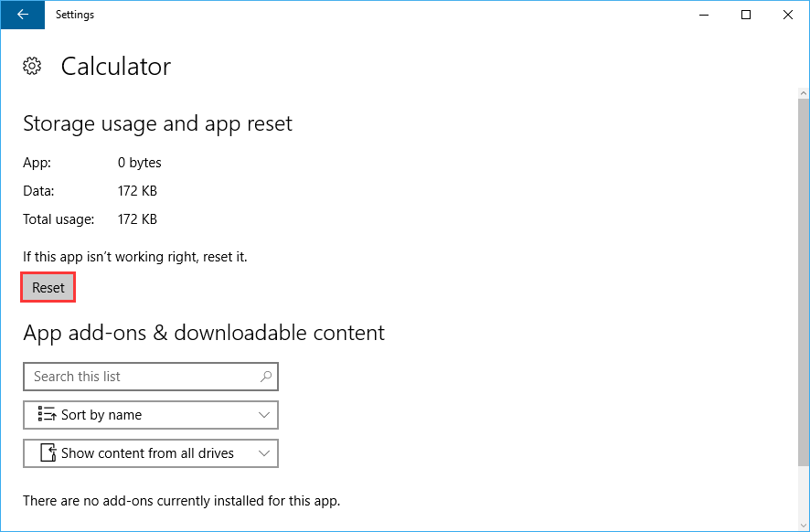Open the Sort by name dropdown
The width and height of the screenshot is (810, 532).
click(x=151, y=415)
